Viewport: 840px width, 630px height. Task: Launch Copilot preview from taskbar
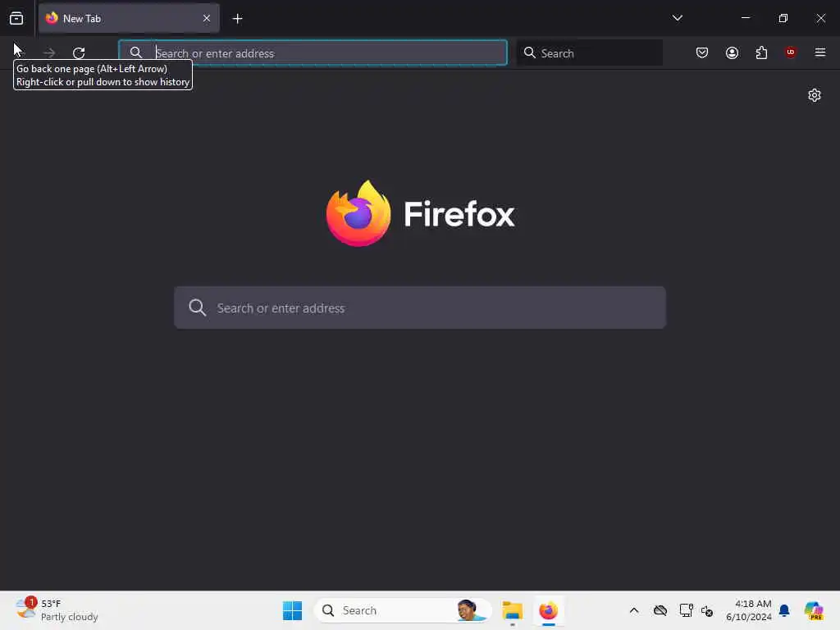[x=814, y=610]
